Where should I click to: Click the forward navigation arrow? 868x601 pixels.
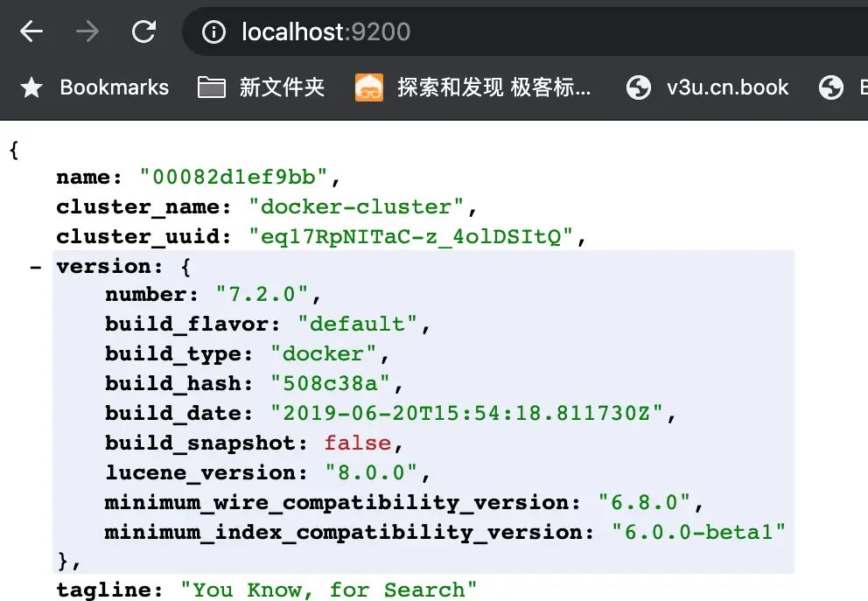[87, 31]
